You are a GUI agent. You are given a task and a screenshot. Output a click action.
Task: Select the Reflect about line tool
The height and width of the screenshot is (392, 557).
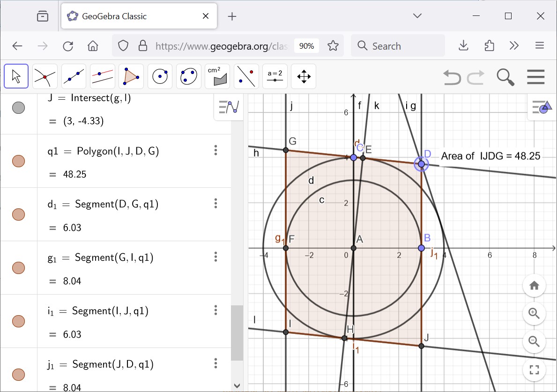coord(246,76)
